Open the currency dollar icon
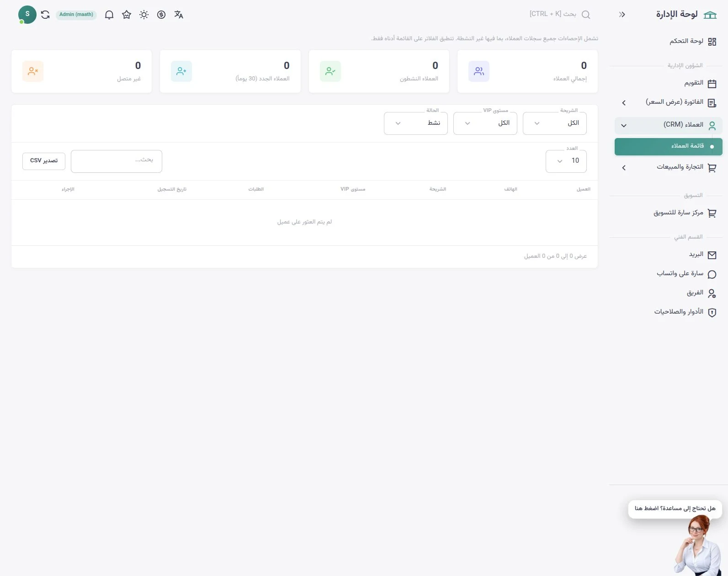The image size is (728, 576). click(x=161, y=15)
